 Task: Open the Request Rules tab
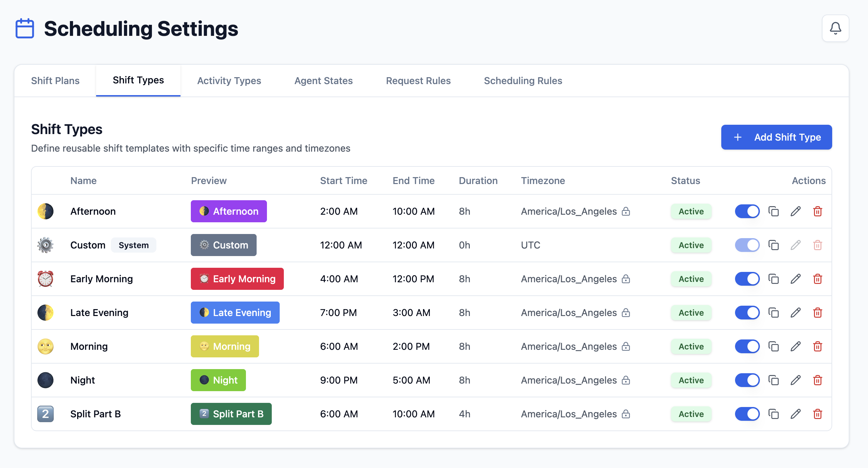418,81
